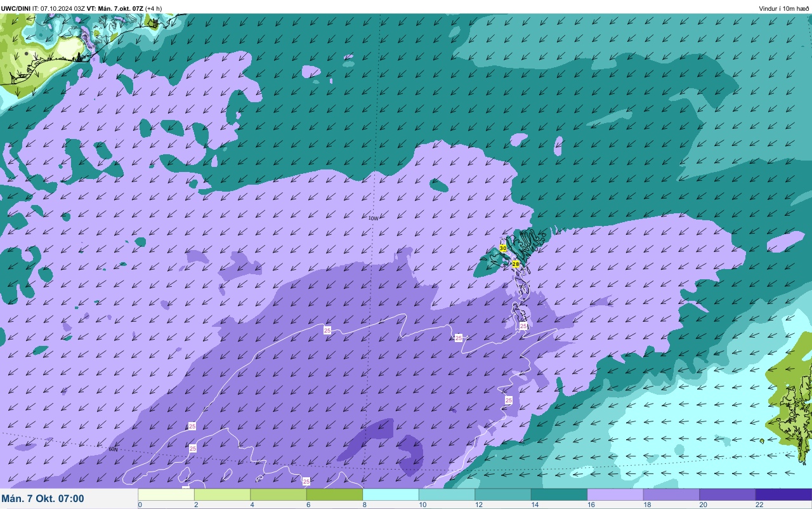
Task: Click the legend scale value '8'
Action: coord(365,505)
